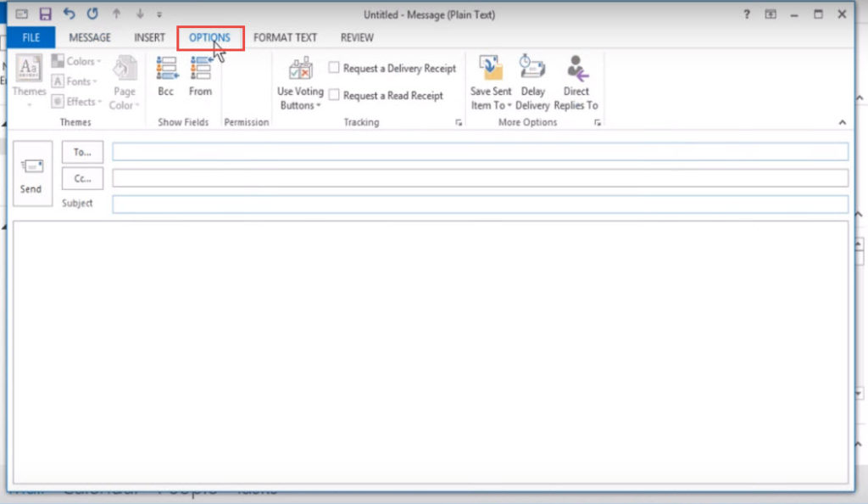The image size is (868, 504).
Task: Enable Request a Read Receipt
Action: [x=334, y=95]
